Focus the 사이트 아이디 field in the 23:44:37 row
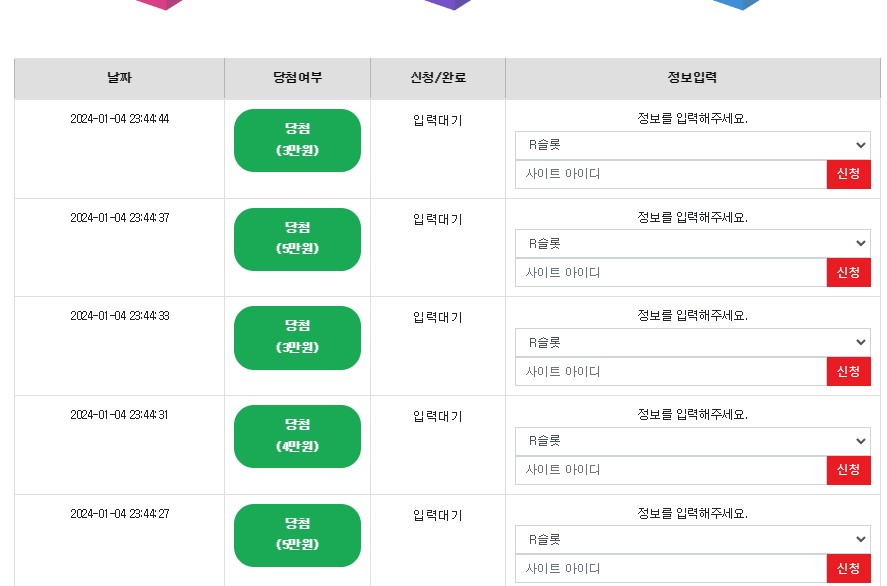 (671, 273)
